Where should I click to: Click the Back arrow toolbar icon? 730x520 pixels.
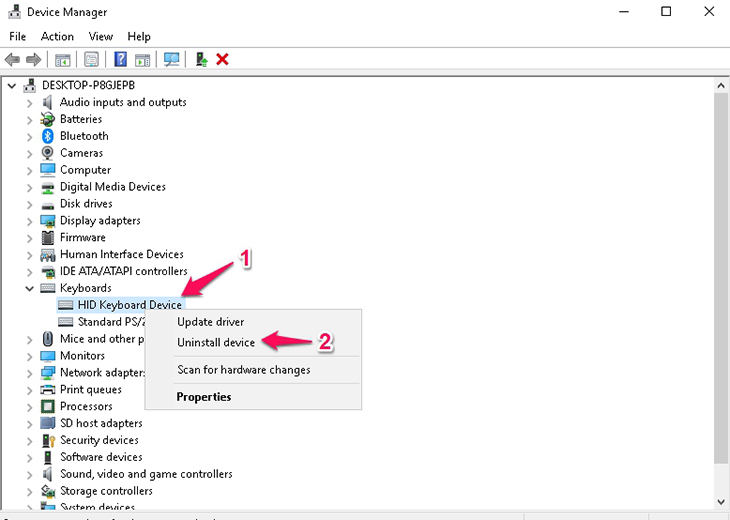pos(12,60)
